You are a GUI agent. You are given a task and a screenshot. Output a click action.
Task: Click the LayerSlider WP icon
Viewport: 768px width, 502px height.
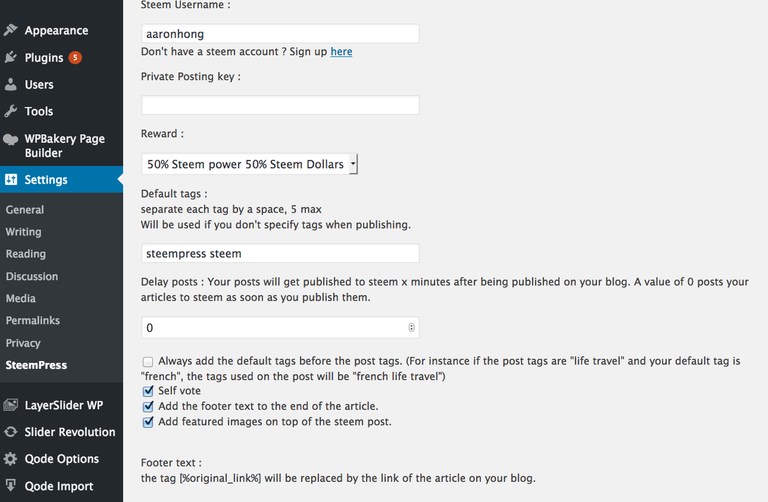[11, 405]
